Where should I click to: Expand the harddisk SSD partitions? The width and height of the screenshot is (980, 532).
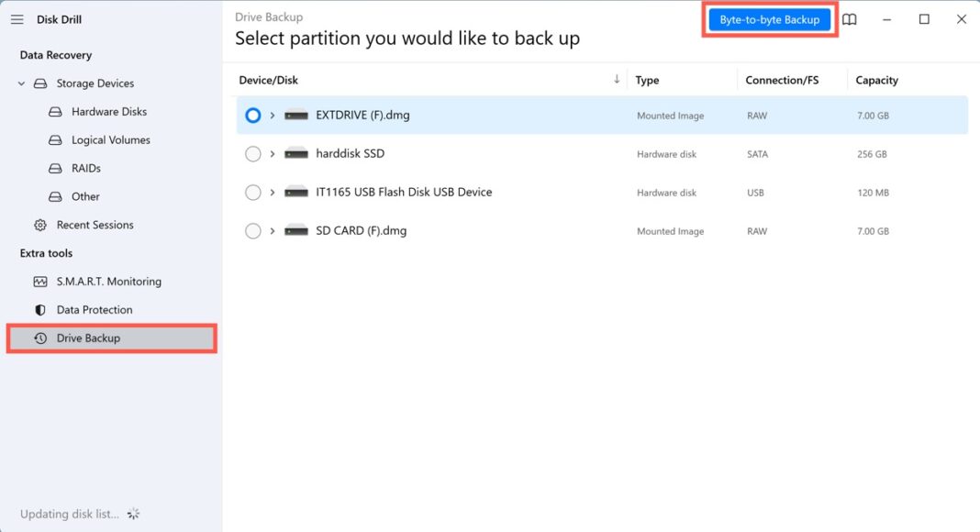(x=273, y=154)
